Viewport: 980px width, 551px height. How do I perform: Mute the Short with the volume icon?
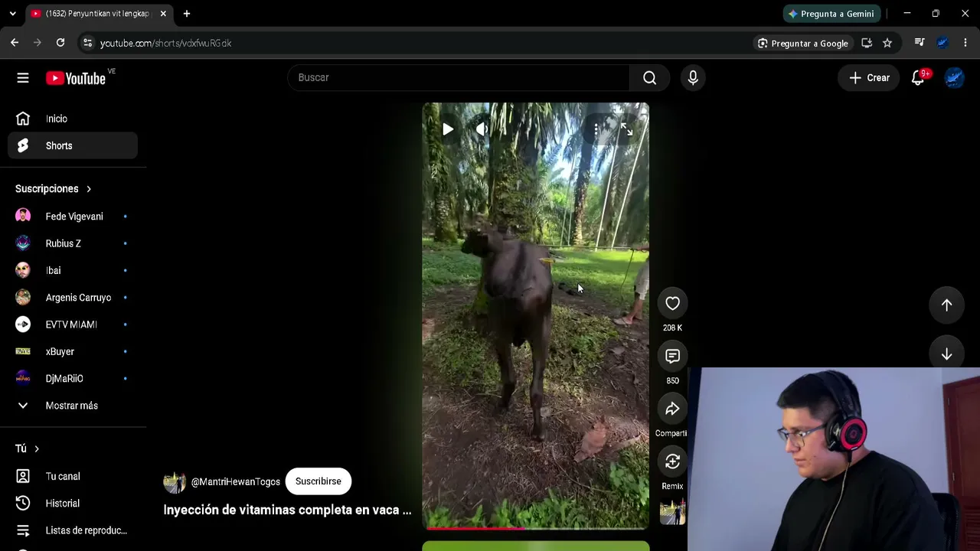[x=482, y=129]
